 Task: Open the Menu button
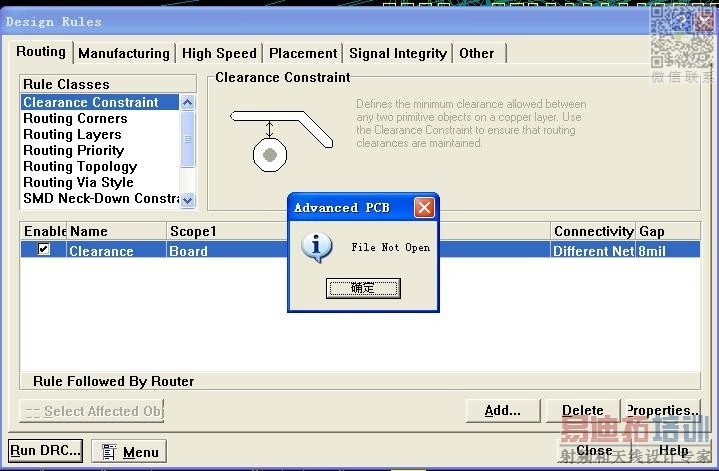coord(129,452)
